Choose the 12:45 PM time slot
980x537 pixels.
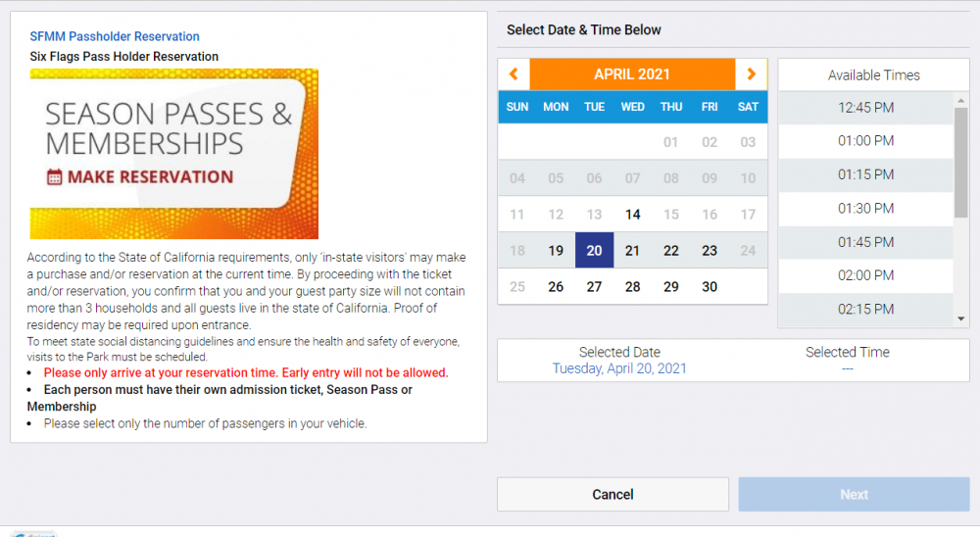865,108
